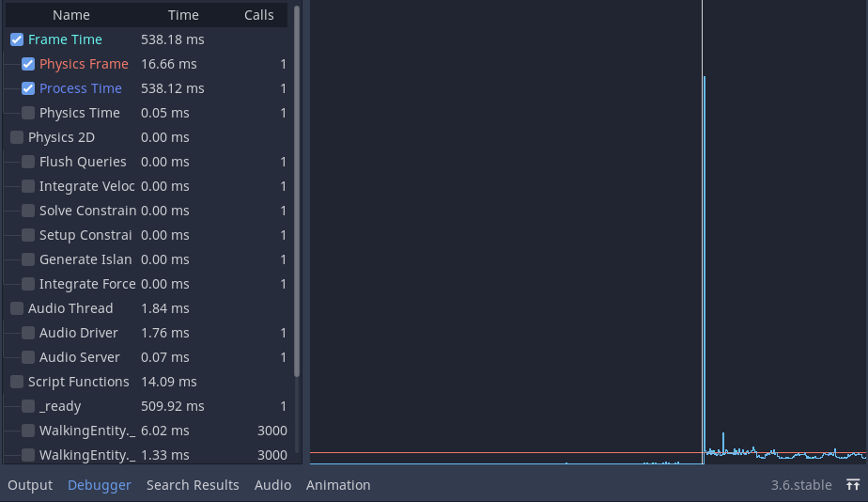Uncheck the Frame Time checkbox

[x=17, y=39]
